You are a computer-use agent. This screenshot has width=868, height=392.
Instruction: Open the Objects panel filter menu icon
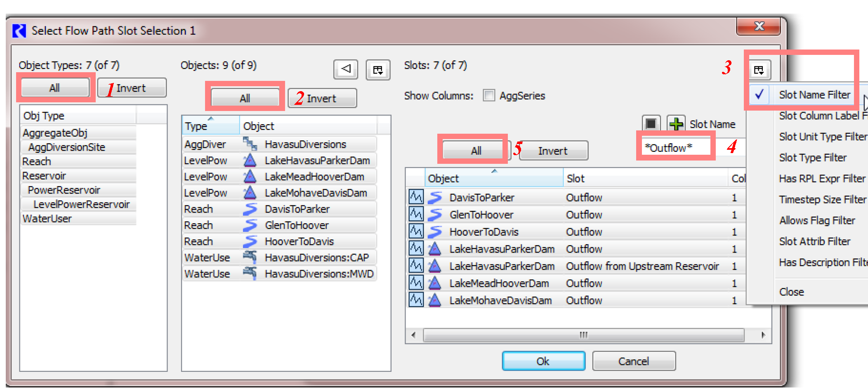coord(378,70)
